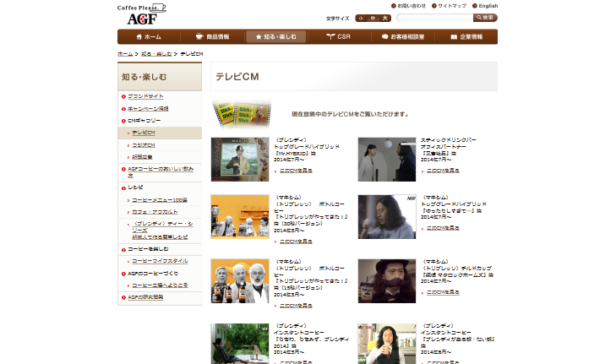Image resolution: width=616 pixels, height=364 pixels.
Task: Select レシピ in the sidebar
Action: click(135, 187)
